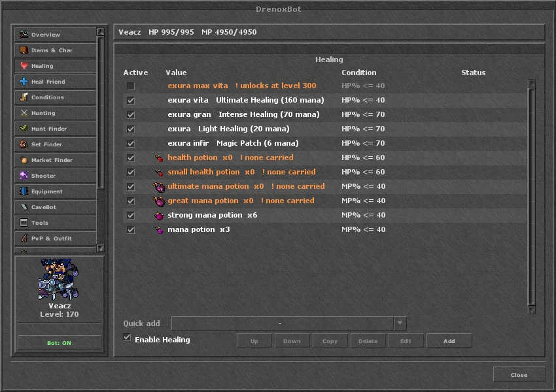Screen dimensions: 556x392
Task: Open the Quick add dropdown arrow
Action: pyautogui.click(x=400, y=323)
